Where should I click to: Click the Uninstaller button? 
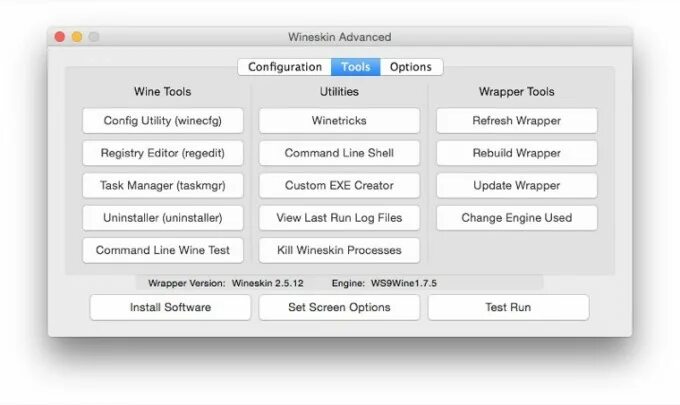point(163,217)
